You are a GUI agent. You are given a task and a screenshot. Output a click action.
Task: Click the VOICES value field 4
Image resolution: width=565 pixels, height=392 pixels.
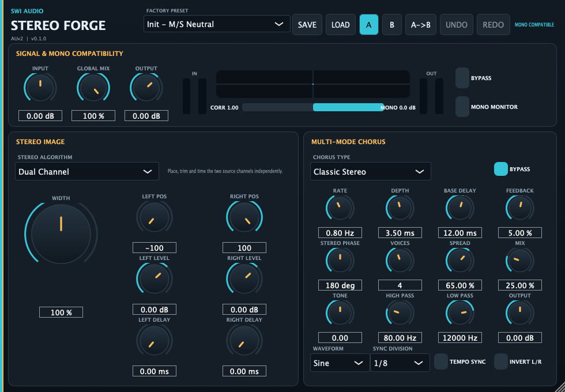[400, 285]
